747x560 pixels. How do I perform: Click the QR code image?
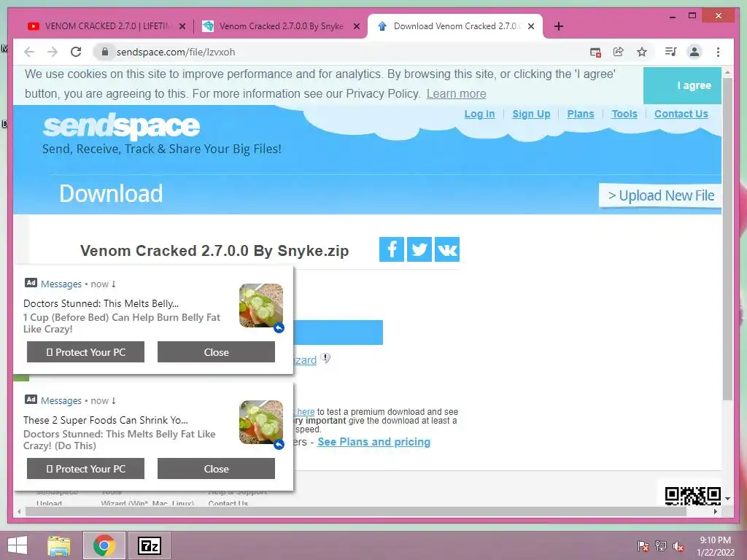[693, 496]
